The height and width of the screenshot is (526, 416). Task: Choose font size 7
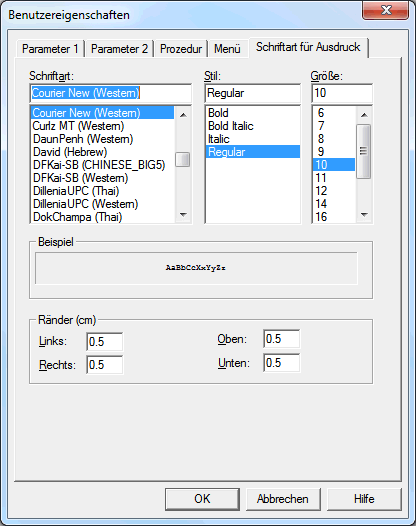pos(334,126)
